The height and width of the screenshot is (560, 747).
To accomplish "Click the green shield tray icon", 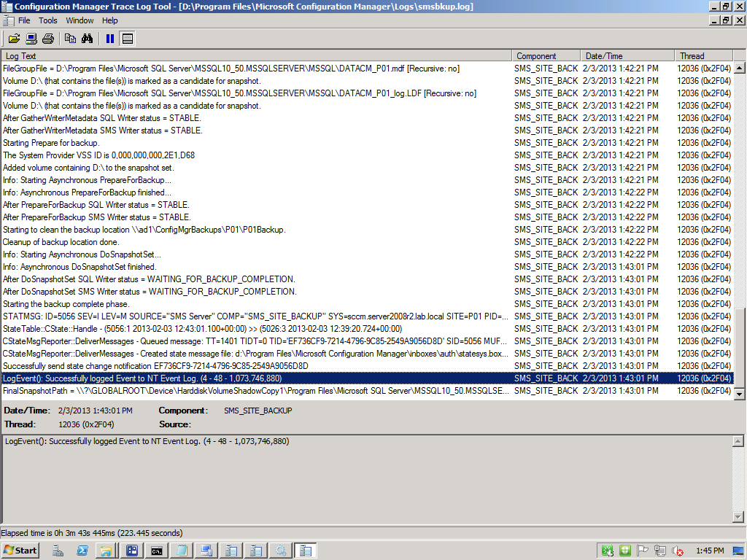I will click(x=625, y=551).
